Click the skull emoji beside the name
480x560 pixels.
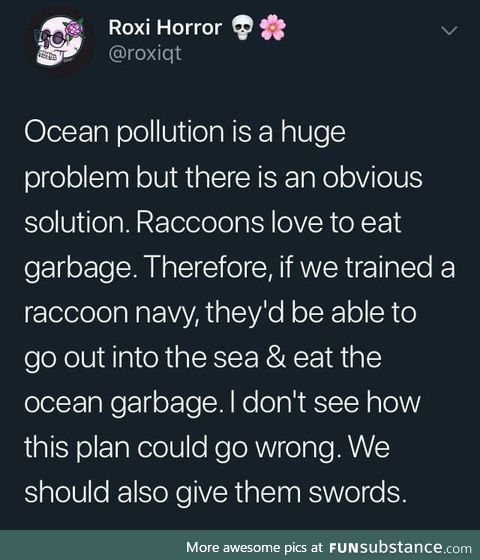point(242,29)
